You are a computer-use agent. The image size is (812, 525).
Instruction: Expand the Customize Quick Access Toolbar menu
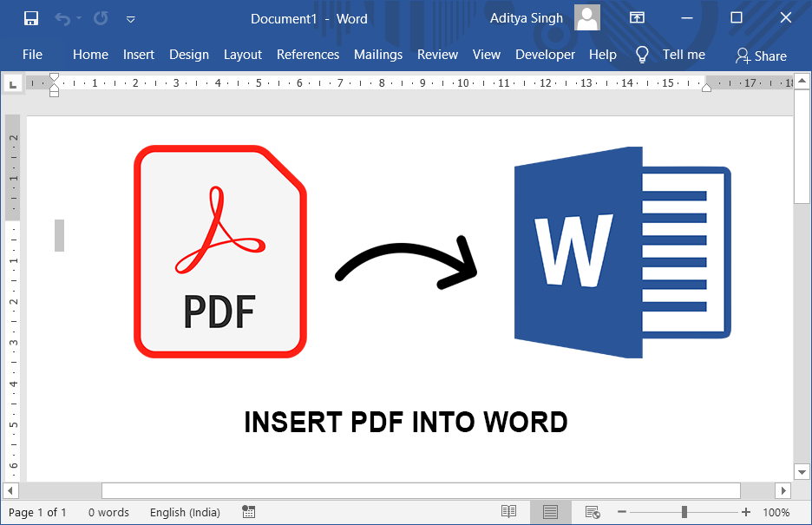click(x=130, y=18)
